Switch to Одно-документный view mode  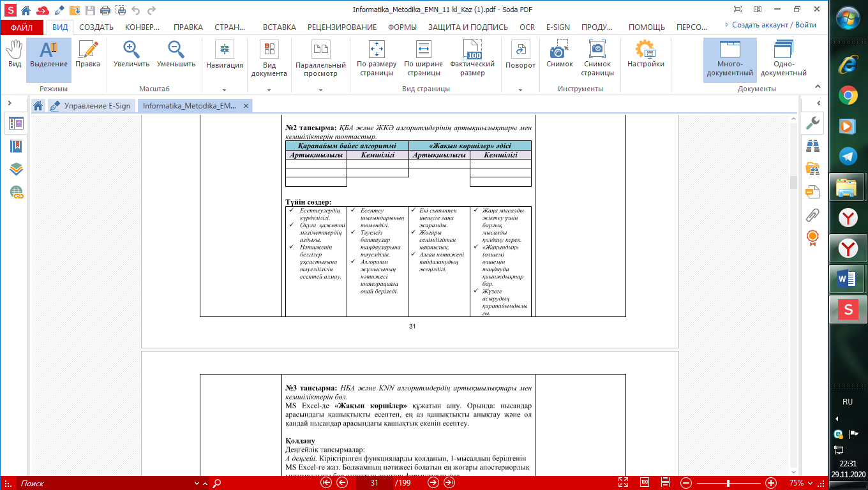click(x=783, y=58)
